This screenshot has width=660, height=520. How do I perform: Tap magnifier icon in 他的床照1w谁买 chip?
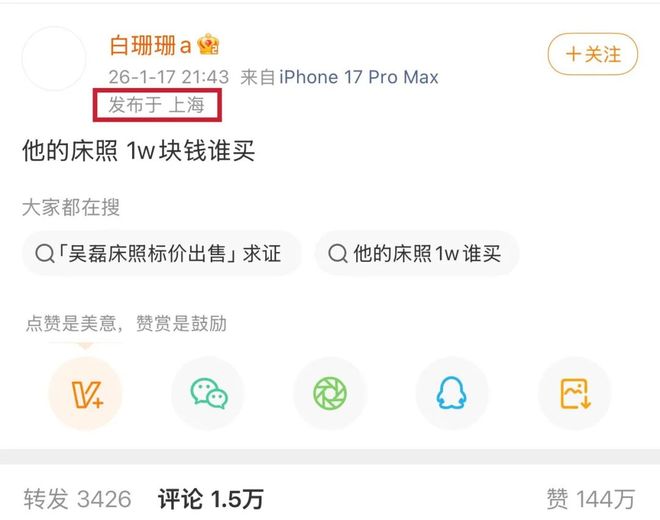[338, 254]
